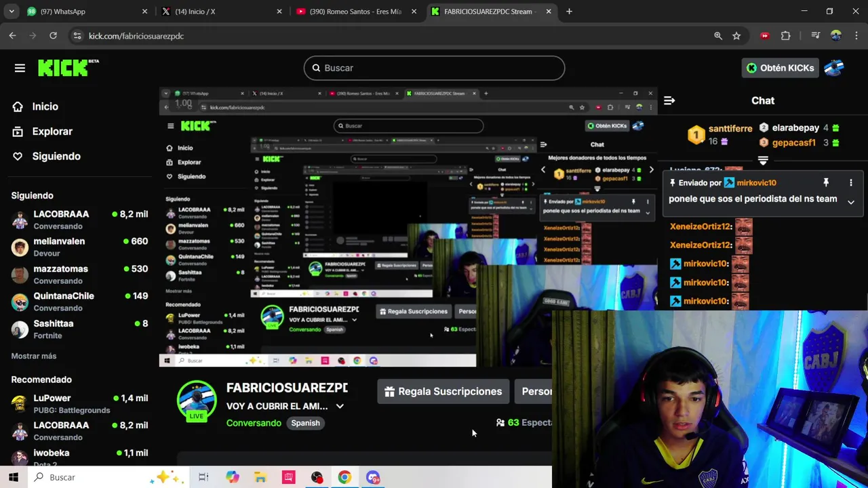This screenshot has height=488, width=868.
Task: Reload the Kick page
Action: pos(53,36)
